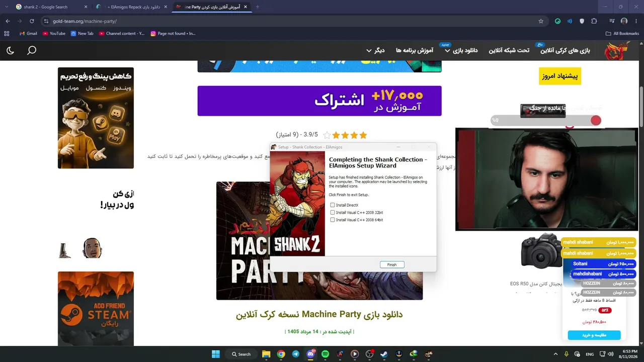
Task: Bookmark this page with the star icon
Action: point(541,21)
